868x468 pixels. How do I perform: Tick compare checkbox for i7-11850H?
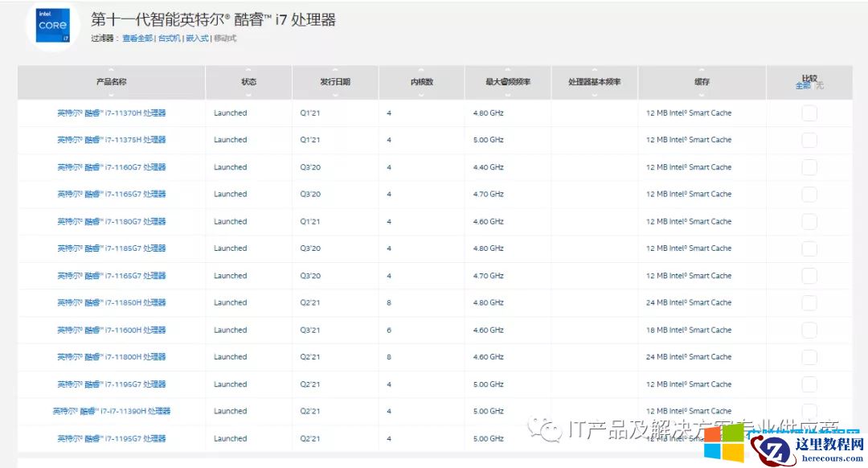click(x=809, y=303)
